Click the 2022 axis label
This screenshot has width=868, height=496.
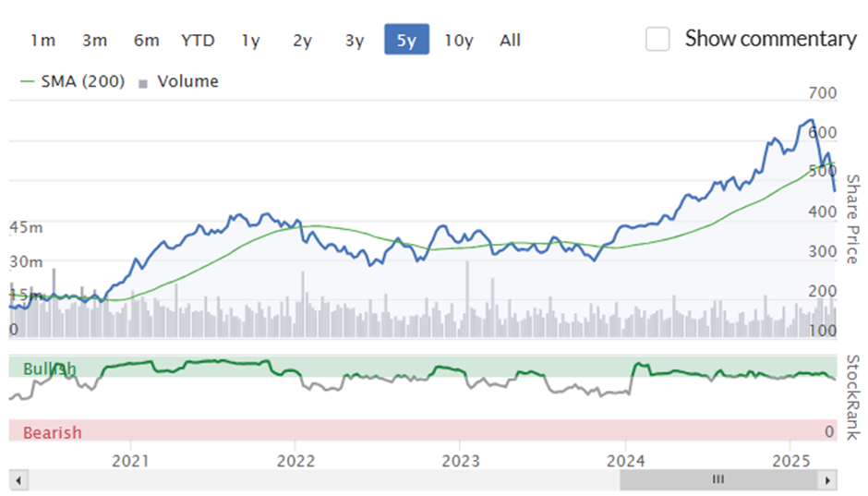295,461
